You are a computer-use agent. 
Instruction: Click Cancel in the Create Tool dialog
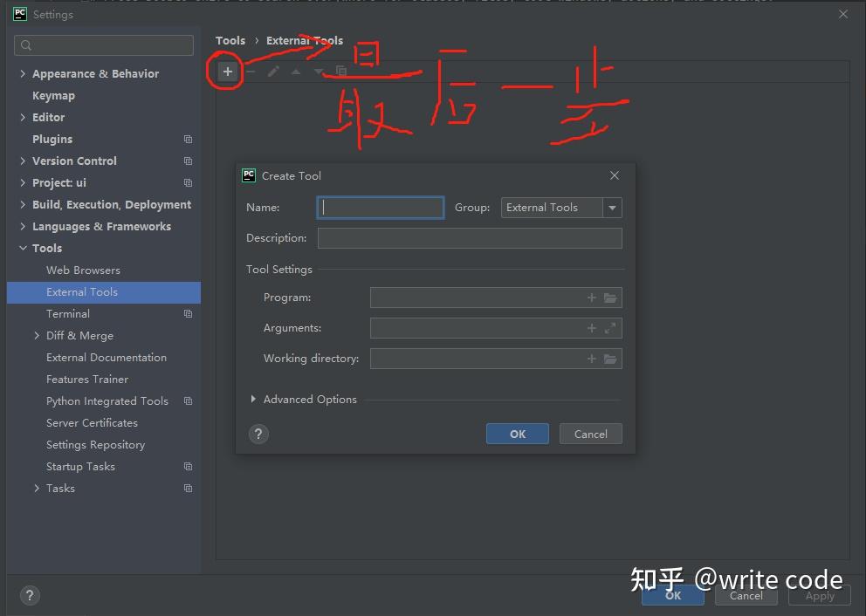(x=590, y=434)
